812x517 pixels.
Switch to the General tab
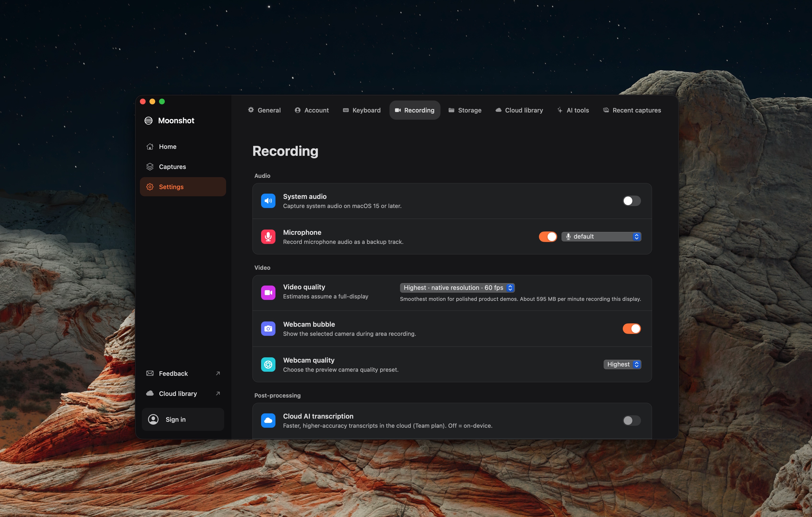(264, 110)
